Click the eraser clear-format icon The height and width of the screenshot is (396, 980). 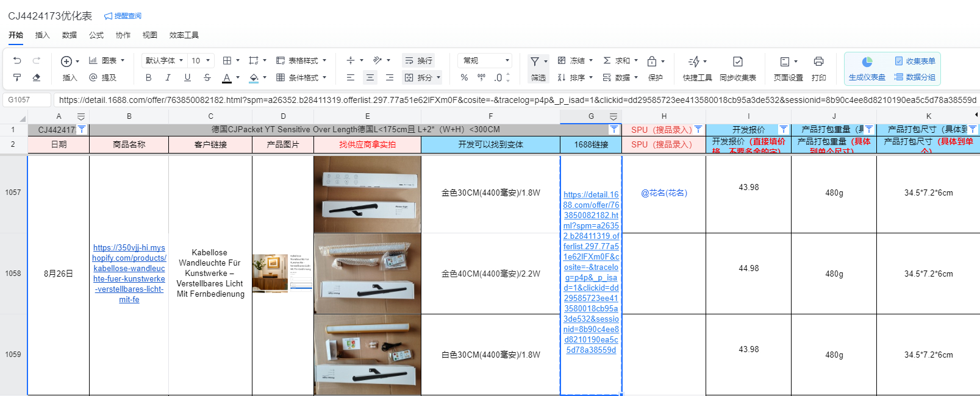tap(37, 77)
